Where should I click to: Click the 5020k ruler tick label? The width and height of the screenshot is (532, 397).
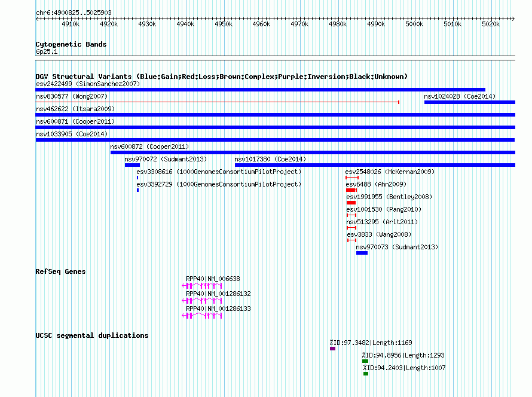(491, 24)
